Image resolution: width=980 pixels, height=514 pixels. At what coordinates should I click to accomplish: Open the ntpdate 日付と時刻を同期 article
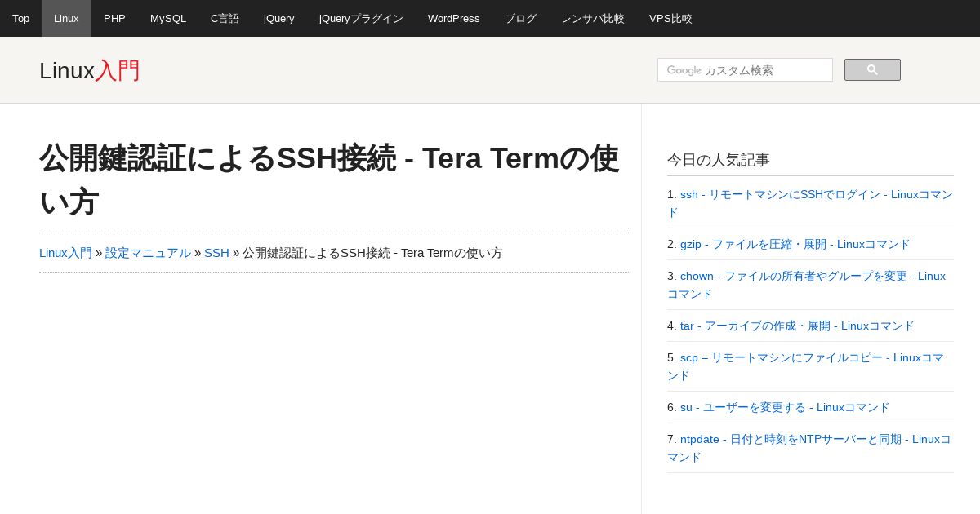809,448
